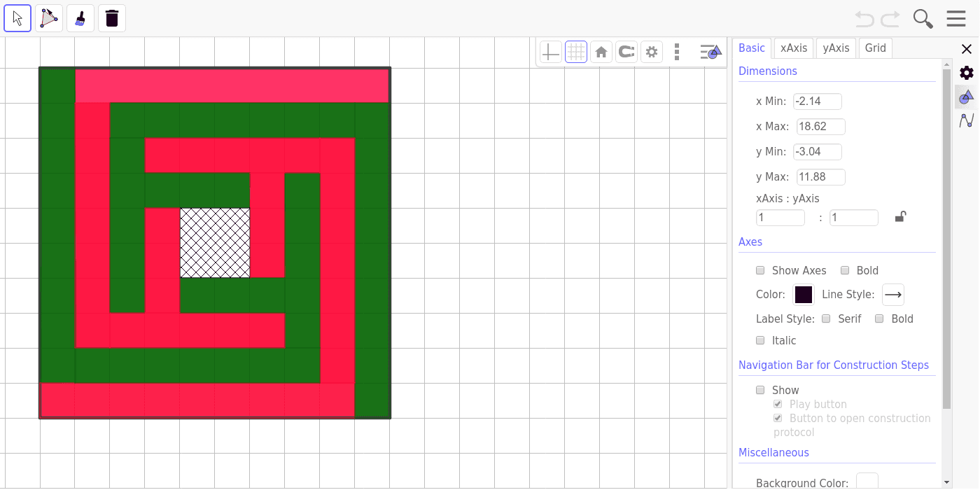Unlock the axis ratio lock
This screenshot has height=490, width=980.
[900, 217]
